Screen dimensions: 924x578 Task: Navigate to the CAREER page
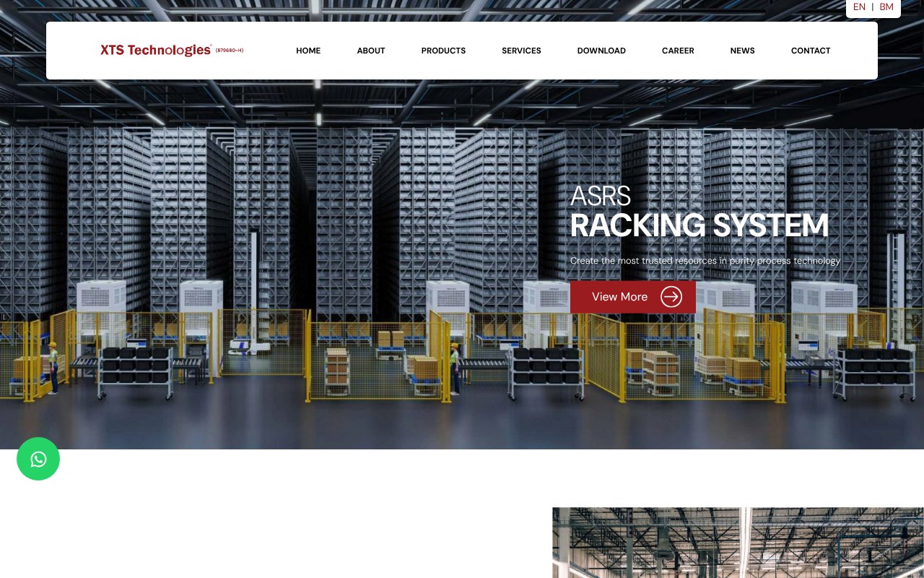[678, 51]
